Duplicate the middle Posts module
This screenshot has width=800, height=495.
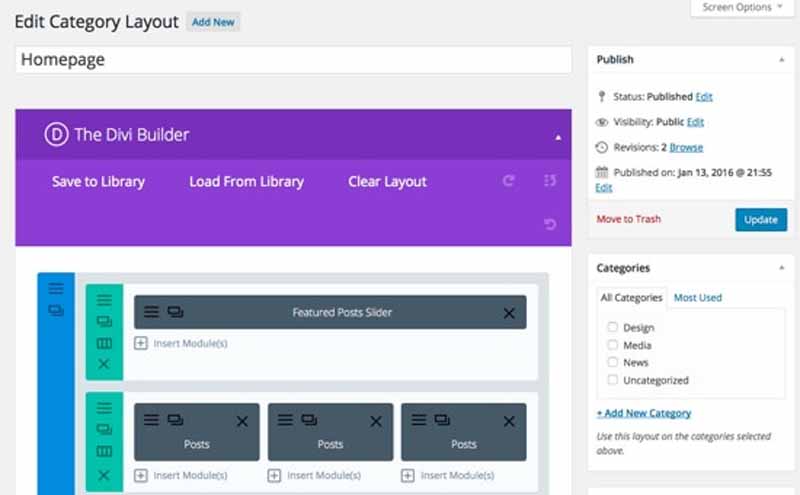pyautogui.click(x=309, y=420)
